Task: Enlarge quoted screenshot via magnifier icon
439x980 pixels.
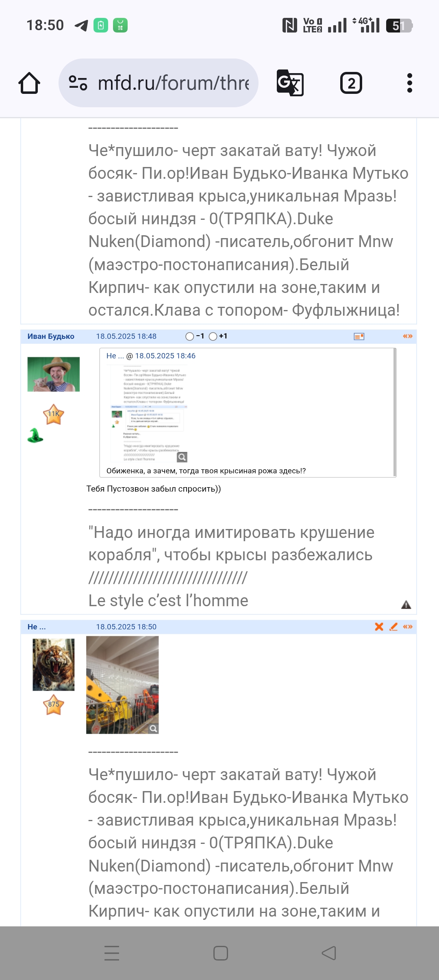Action: point(182,457)
